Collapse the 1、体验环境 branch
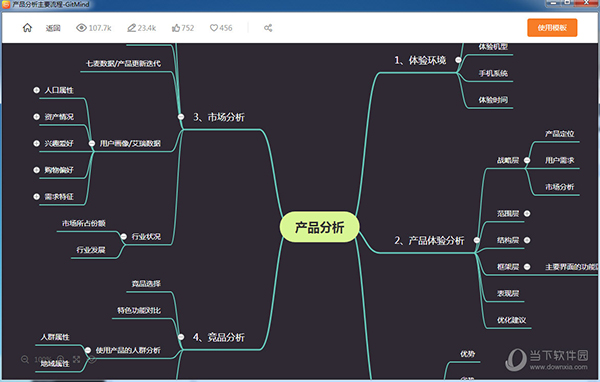The width and height of the screenshot is (600, 382). (x=458, y=60)
